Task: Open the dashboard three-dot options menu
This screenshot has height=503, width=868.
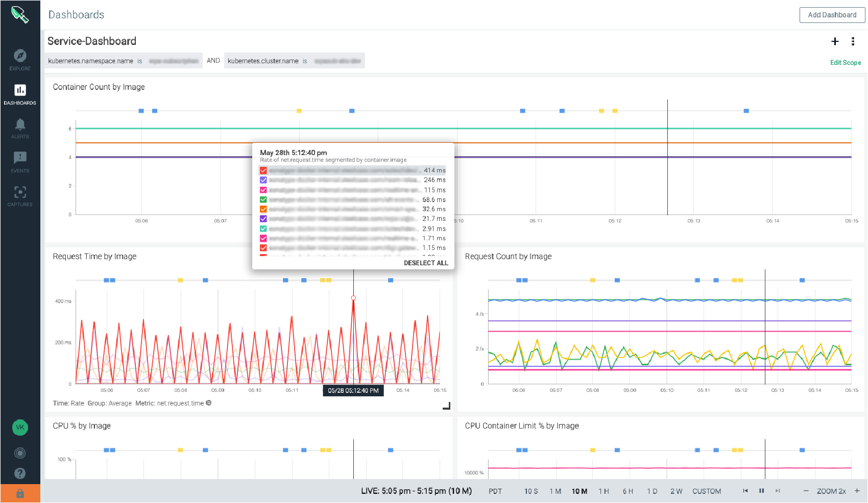Action: pyautogui.click(x=853, y=41)
